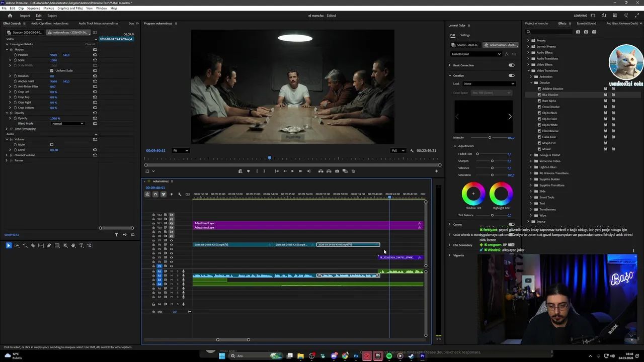Click Quick Export share icon
Viewport: 644px width, 362px height.
pyautogui.click(x=604, y=16)
